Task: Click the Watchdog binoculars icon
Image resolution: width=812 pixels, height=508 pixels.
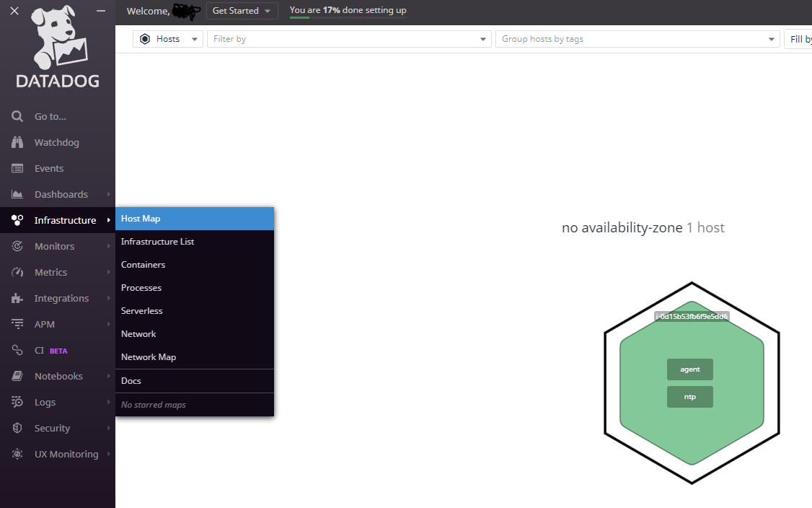Action: 17,142
